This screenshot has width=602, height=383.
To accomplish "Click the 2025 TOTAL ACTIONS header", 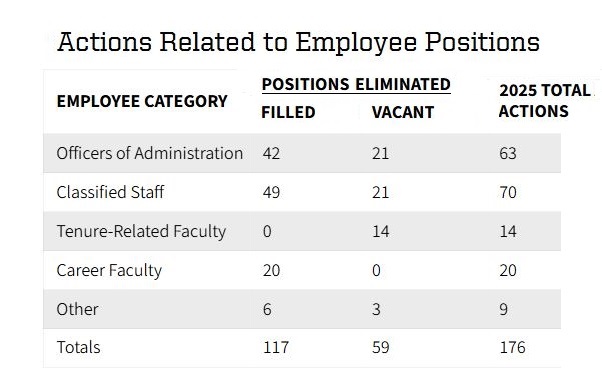I will [544, 101].
